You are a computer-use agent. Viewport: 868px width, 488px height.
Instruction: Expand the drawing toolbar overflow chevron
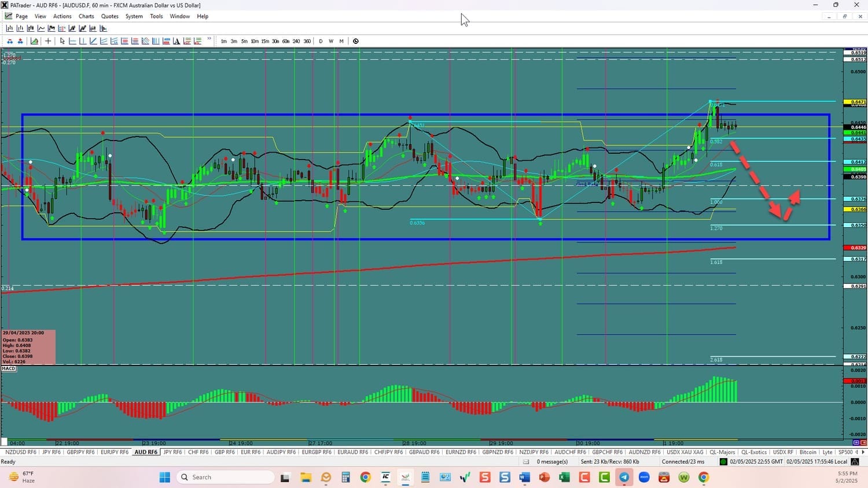(x=209, y=39)
